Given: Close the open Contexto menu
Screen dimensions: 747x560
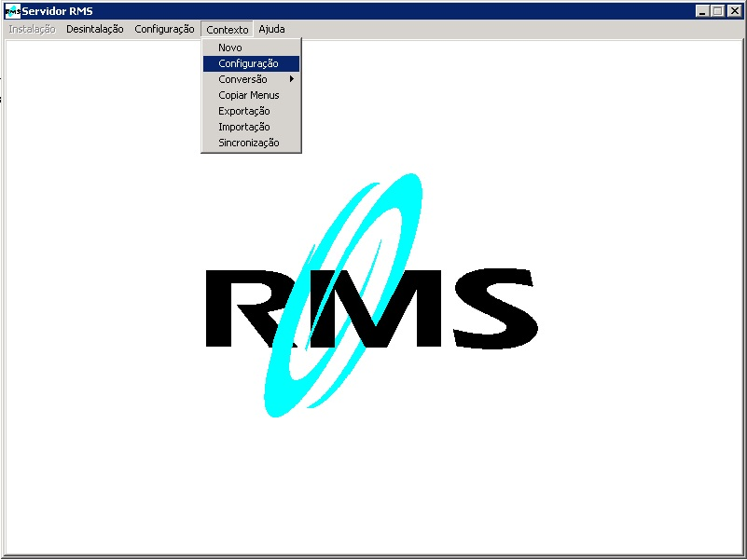Looking at the screenshot, I should [228, 30].
